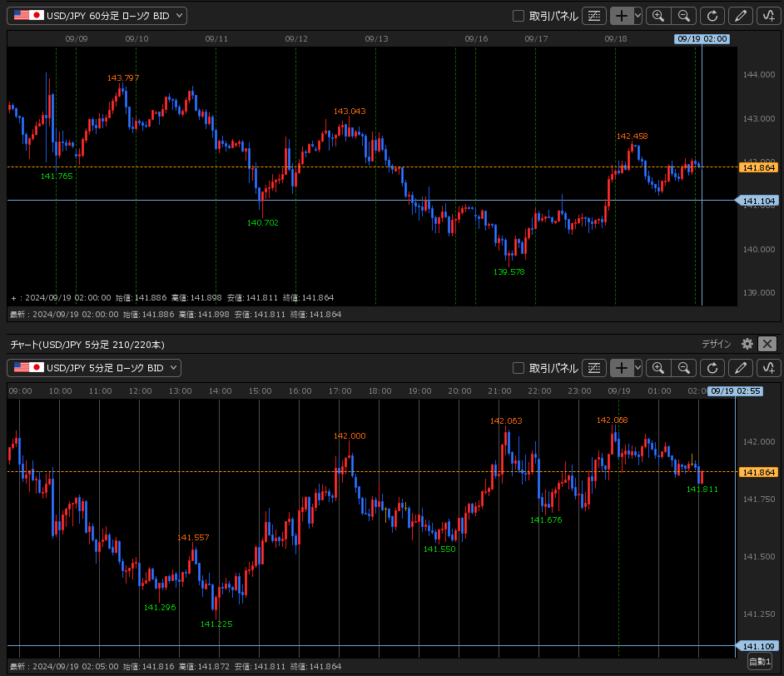Viewport: 784px width, 676px height.
Task: Activate pencil drawing tool on 60-minute chart
Action: [x=741, y=16]
